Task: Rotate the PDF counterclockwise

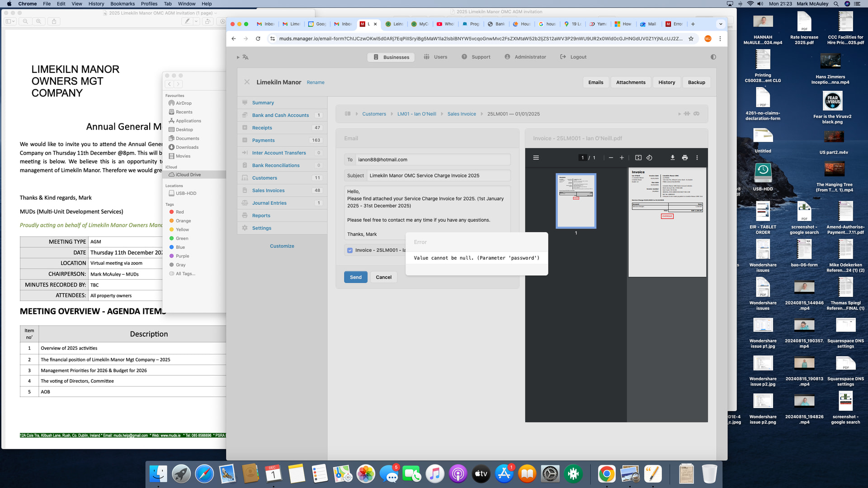Action: 649,158
